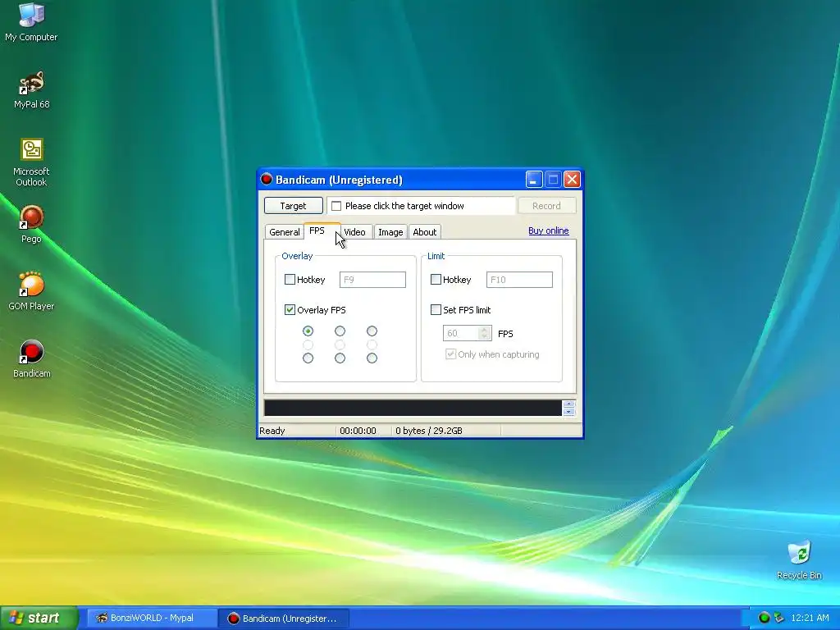Click the FPS limit spinner arrows
This screenshot has height=630, width=840.
click(x=484, y=333)
